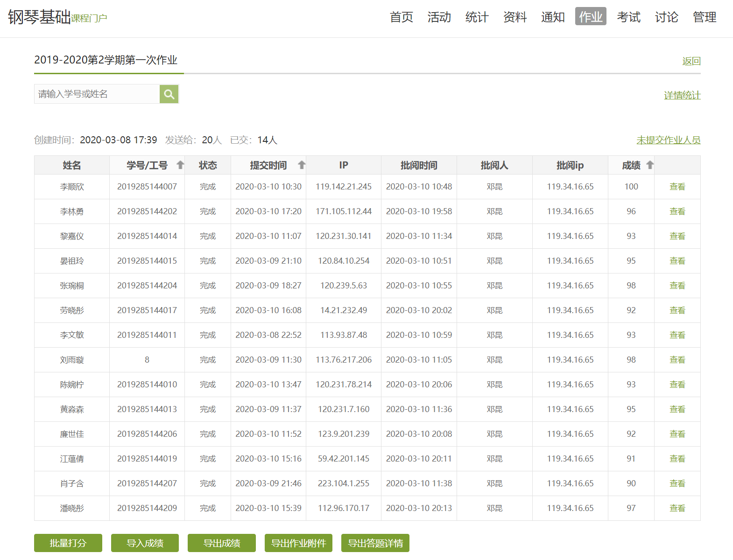Select student ID 2019285144202
733x560 pixels.
(x=147, y=211)
